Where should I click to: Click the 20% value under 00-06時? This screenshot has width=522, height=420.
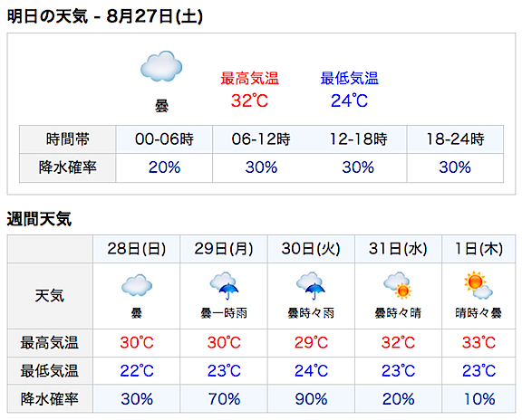[x=164, y=167]
